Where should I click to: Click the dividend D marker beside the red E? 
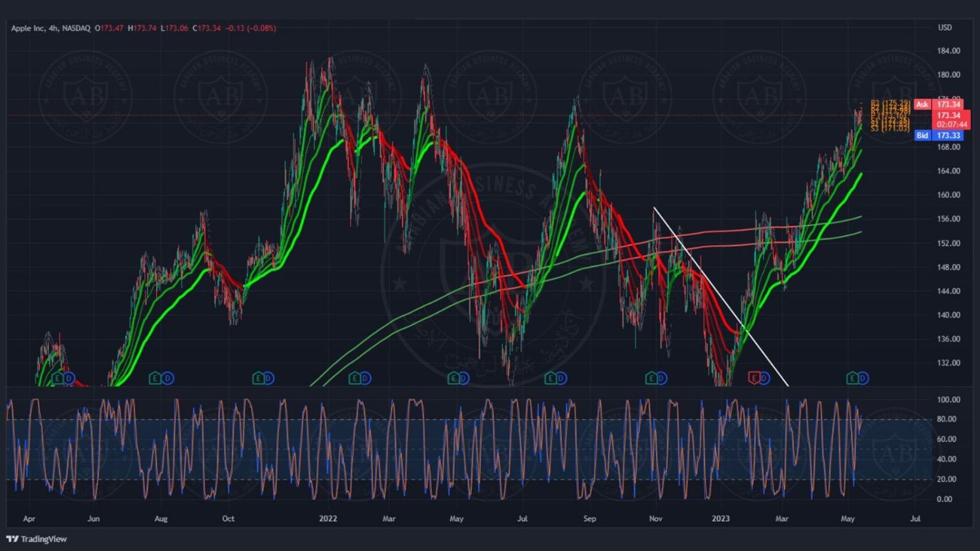[x=764, y=378]
